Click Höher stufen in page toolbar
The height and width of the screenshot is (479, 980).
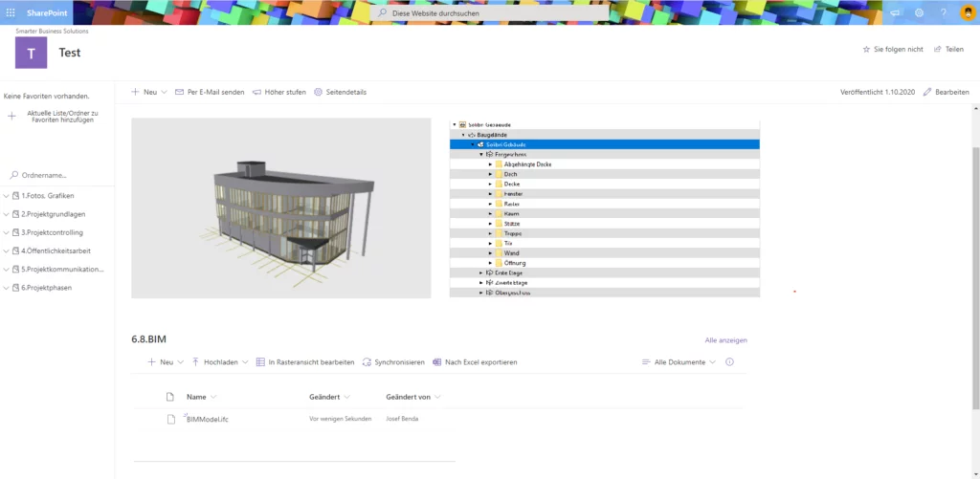pyautogui.click(x=279, y=92)
